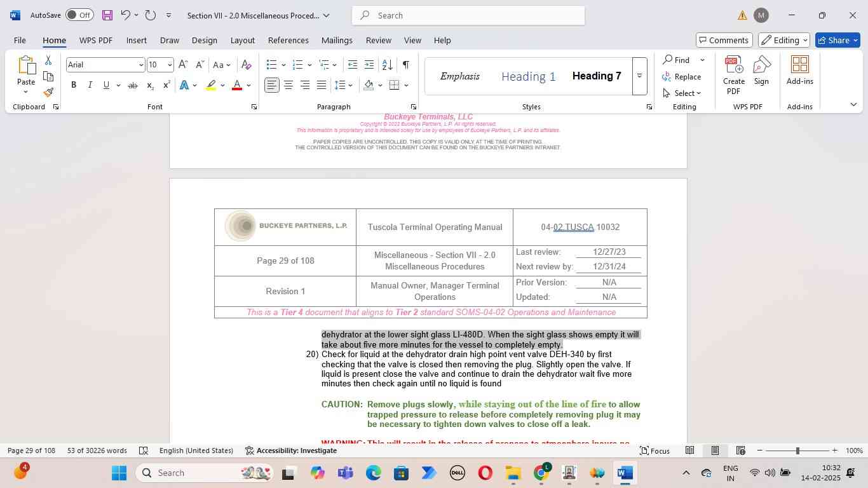Apply the red font color
The height and width of the screenshot is (488, 868).
[x=237, y=85]
